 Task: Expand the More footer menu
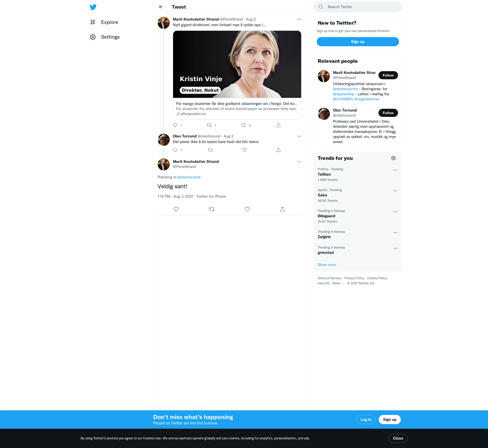point(338,283)
